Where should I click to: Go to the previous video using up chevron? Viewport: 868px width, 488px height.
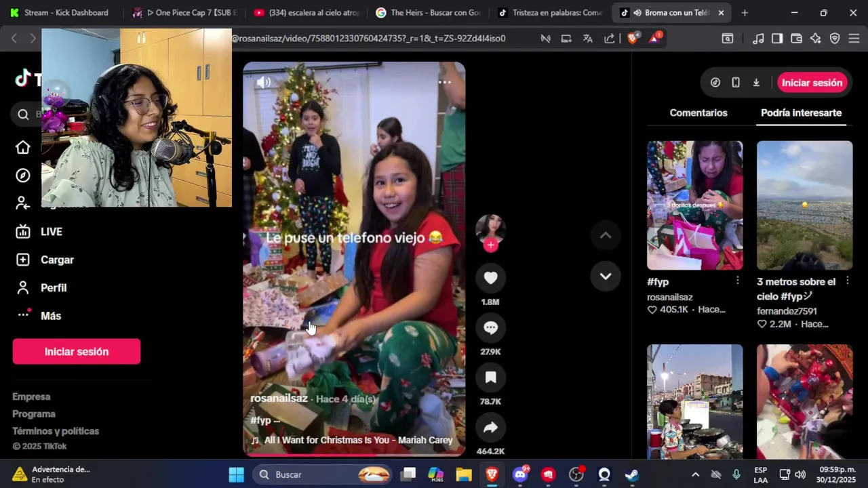pyautogui.click(x=606, y=235)
